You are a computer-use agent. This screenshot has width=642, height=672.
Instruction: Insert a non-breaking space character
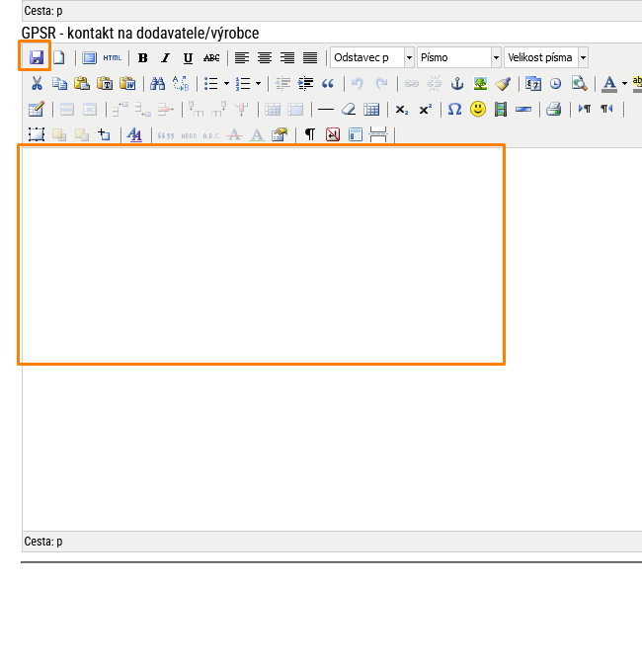click(x=333, y=135)
